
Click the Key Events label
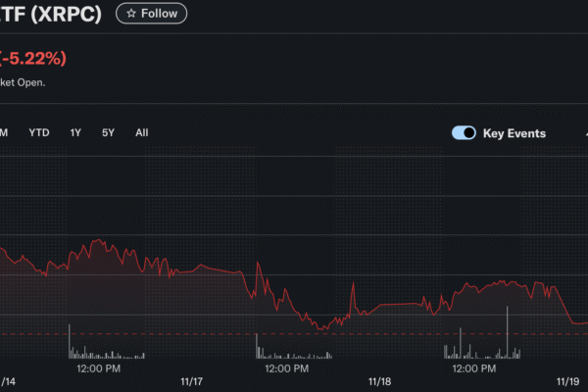(514, 133)
